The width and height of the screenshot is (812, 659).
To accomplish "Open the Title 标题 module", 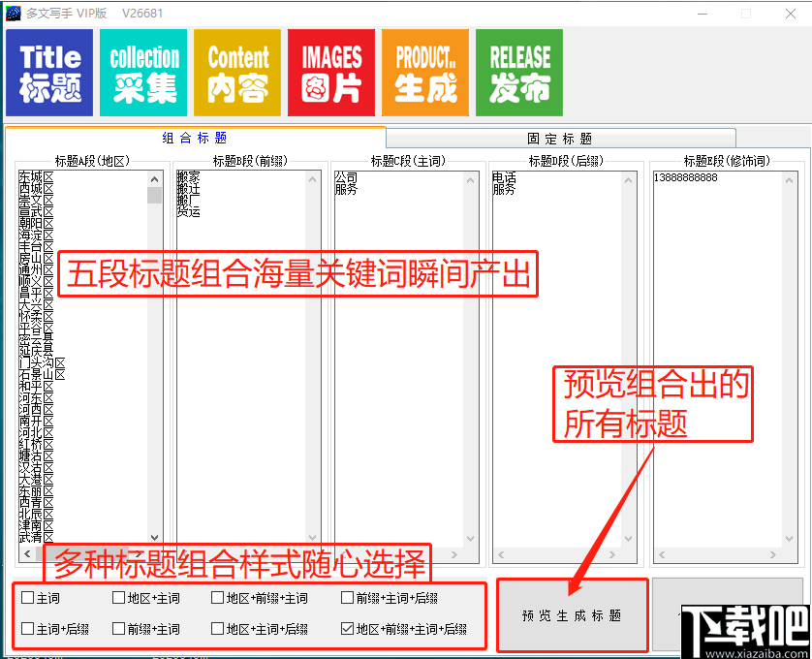I will [x=48, y=72].
